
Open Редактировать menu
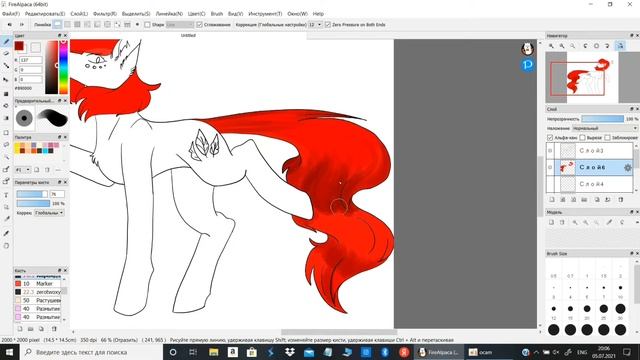coord(45,13)
